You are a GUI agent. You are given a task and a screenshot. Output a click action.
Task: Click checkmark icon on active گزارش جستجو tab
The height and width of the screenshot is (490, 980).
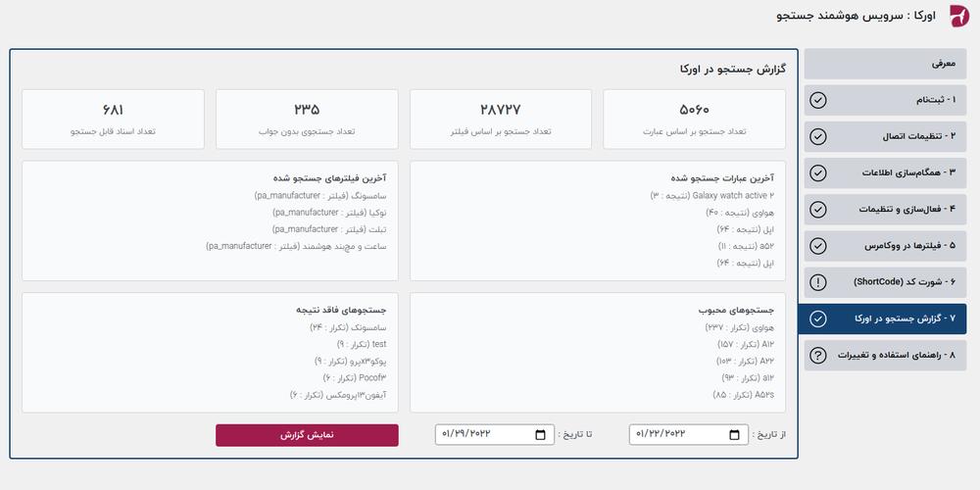click(817, 319)
